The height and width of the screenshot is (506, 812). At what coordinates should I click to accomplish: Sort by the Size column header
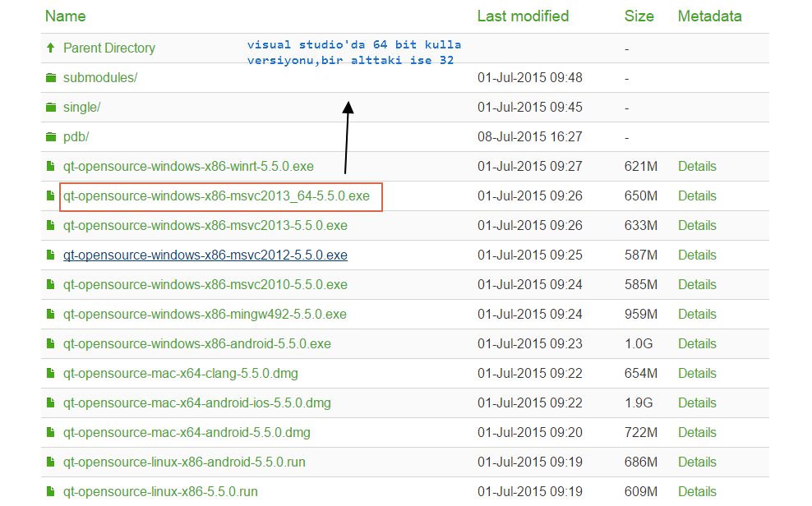point(639,16)
